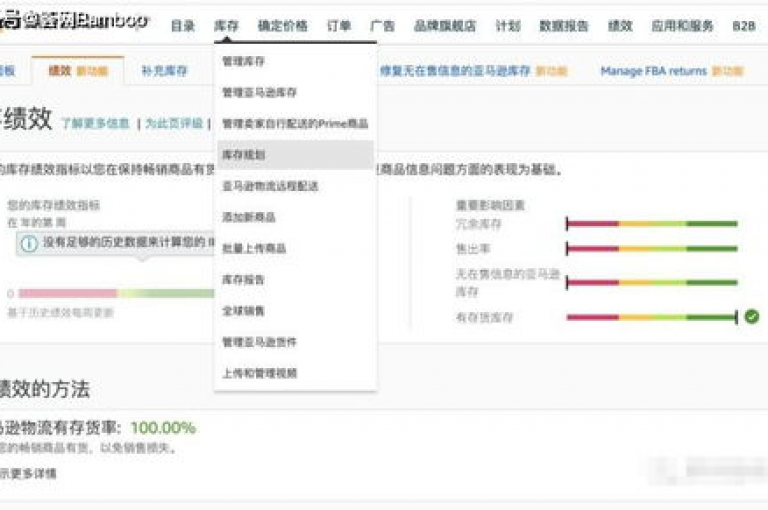Open the B2B navigation menu
768x510 pixels.
pos(744,25)
